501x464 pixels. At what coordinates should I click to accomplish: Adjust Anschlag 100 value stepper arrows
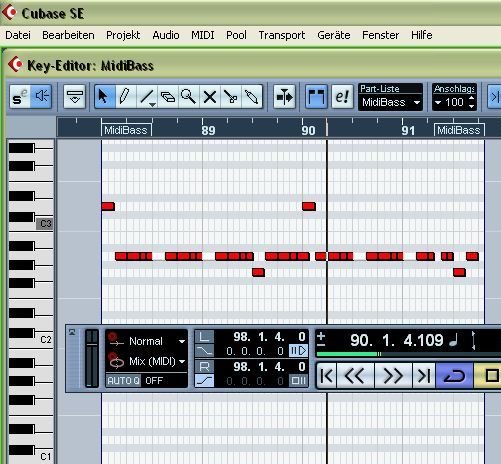[471, 102]
